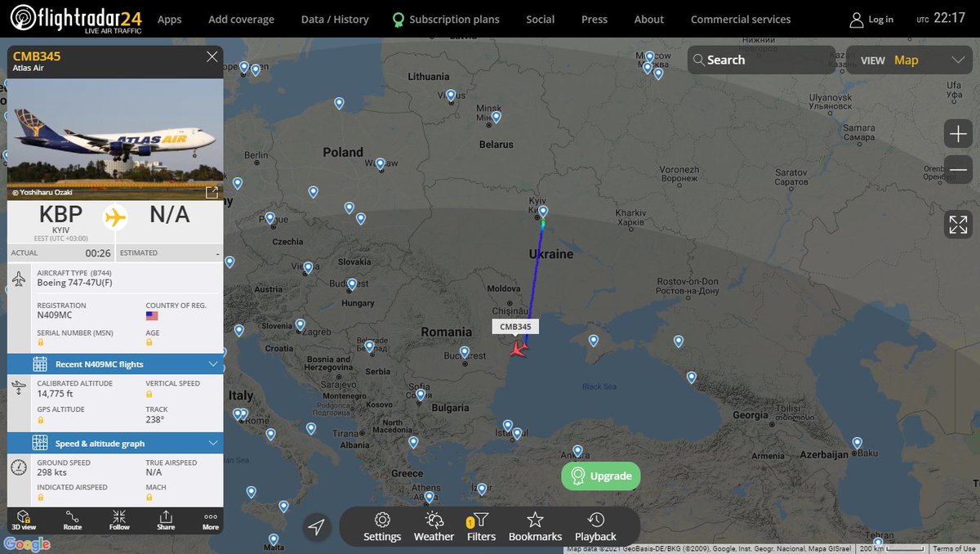Follow the selected aircraft
The height and width of the screenshot is (554, 980).
tap(119, 520)
